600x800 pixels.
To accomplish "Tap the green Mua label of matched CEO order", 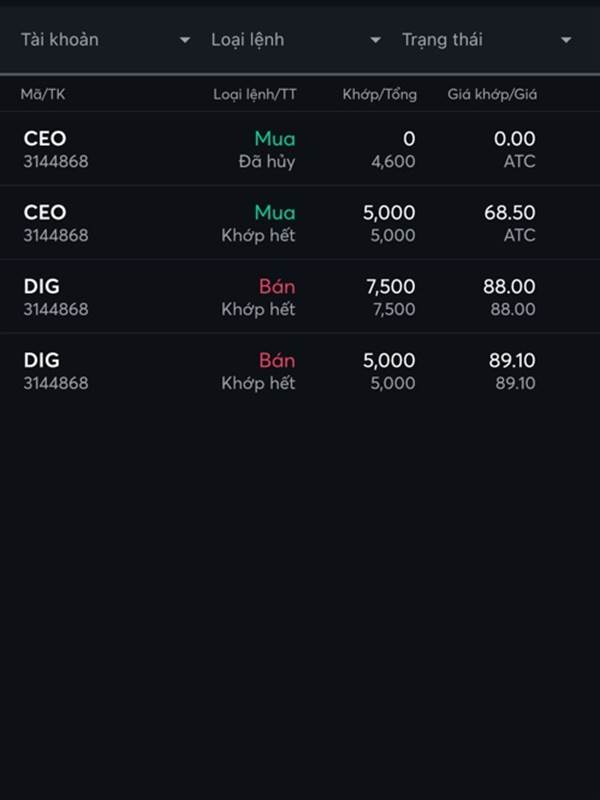I will pos(275,212).
